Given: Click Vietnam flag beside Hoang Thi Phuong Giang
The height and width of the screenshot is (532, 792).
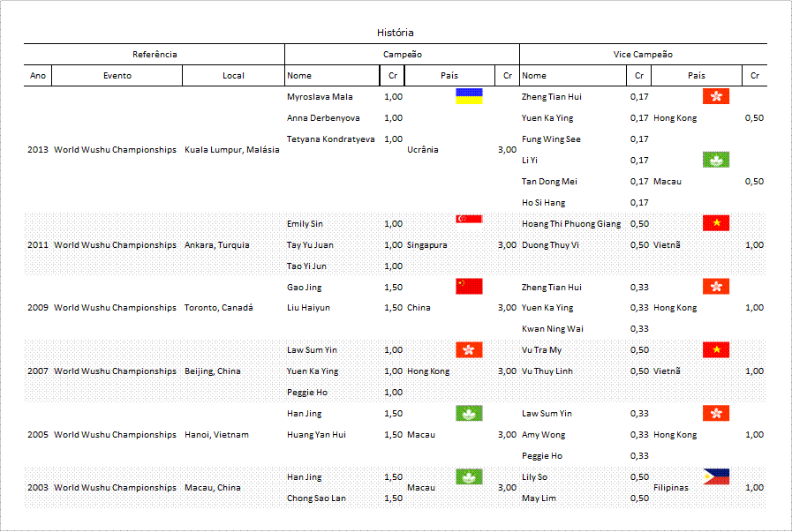Looking at the screenshot, I should [x=716, y=223].
